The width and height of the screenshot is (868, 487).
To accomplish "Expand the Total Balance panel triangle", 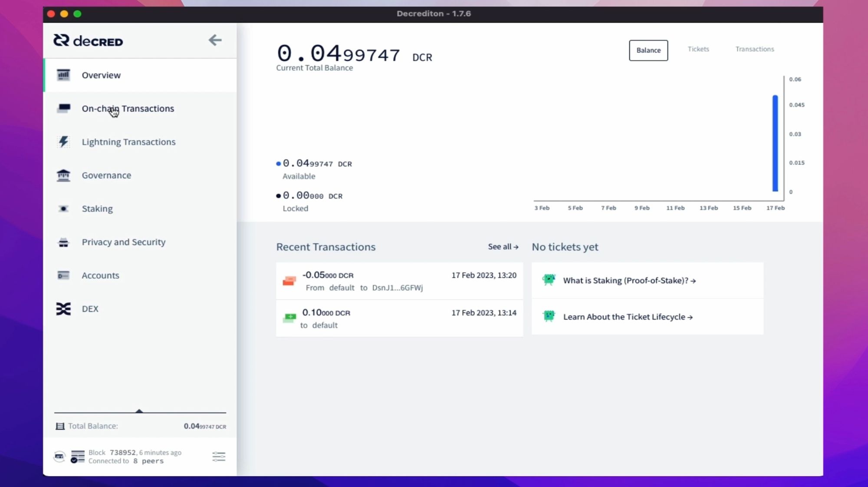I will pos(139,411).
